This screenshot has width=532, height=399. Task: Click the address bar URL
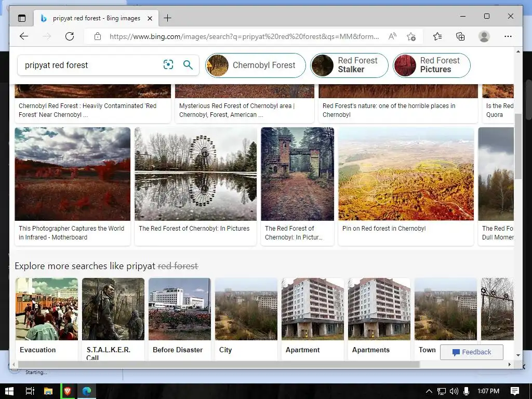point(244,36)
